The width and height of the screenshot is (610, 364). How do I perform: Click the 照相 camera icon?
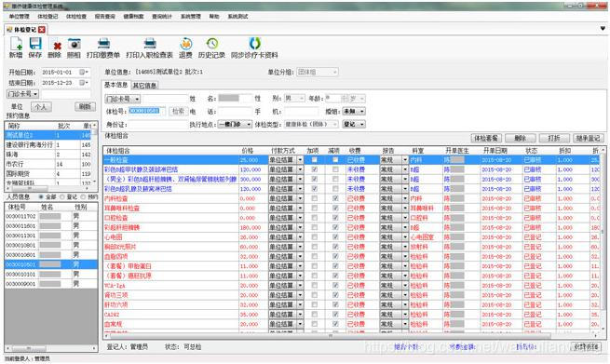(74, 44)
